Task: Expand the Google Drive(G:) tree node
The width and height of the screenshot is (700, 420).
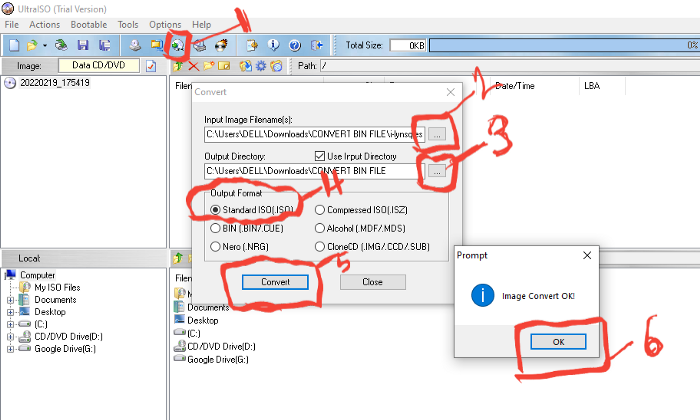Action: tap(10, 349)
